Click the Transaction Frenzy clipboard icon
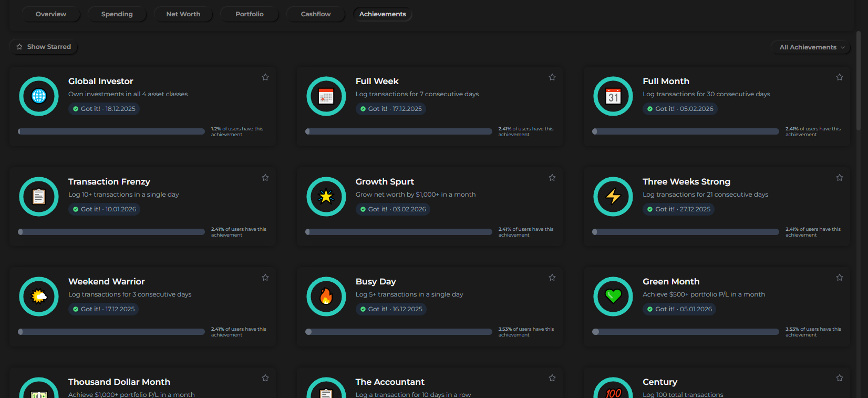Viewport: 868px width, 398px height. pyautogui.click(x=39, y=197)
